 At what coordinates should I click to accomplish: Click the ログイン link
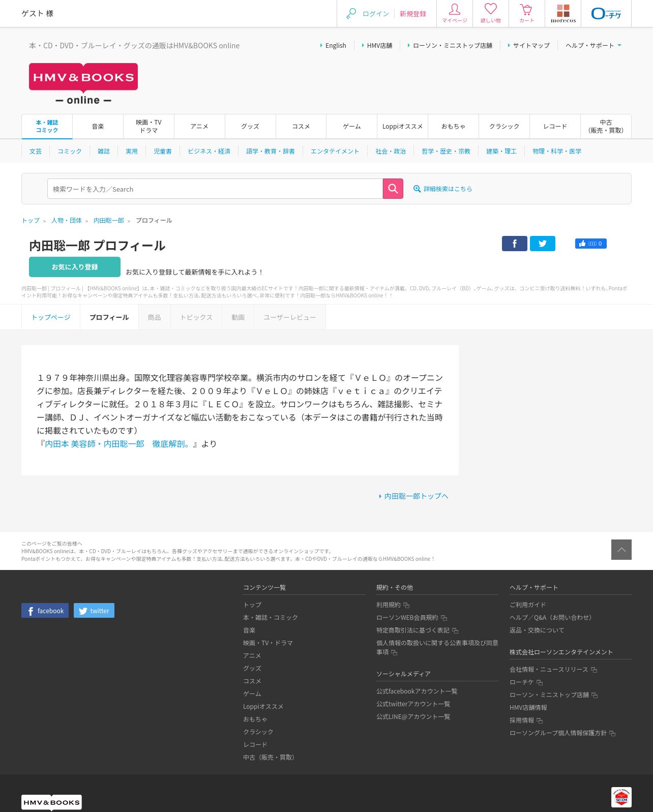click(x=376, y=14)
